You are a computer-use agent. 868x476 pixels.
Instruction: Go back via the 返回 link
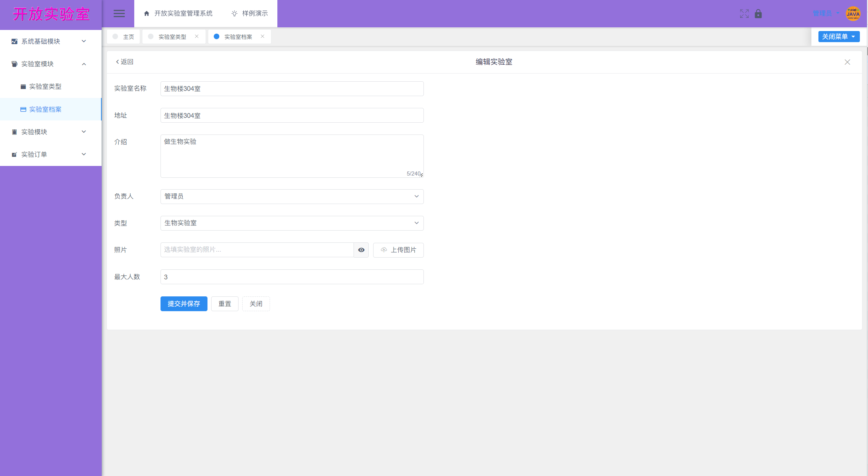tap(125, 62)
